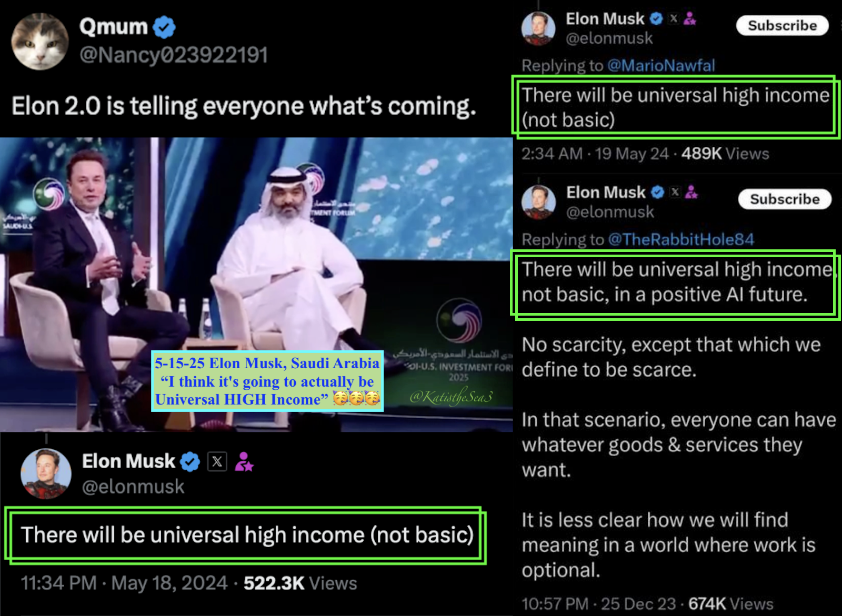Open the @MarioNawfal mention link
Image resolution: width=842 pixels, height=616 pixels.
(x=661, y=66)
